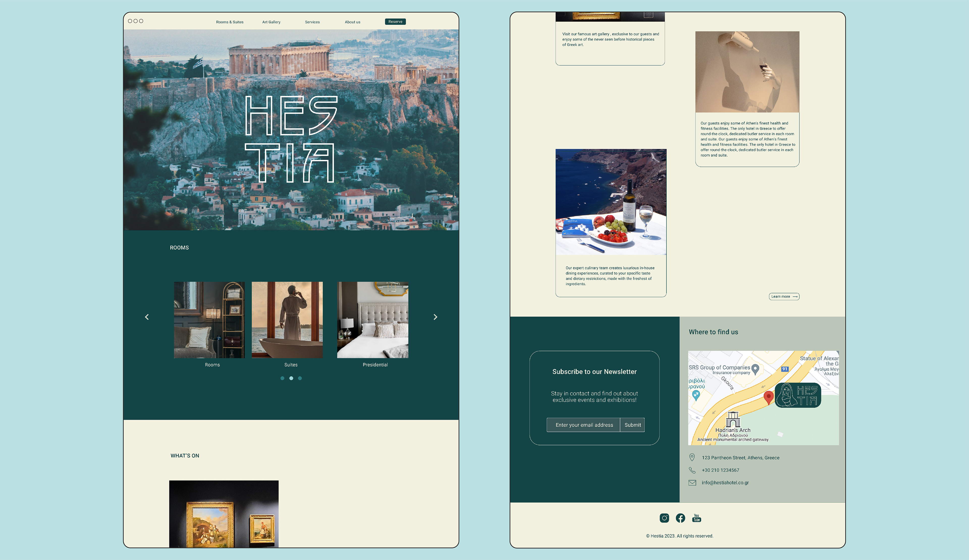Image resolution: width=969 pixels, height=560 pixels.
Task: Click Hadrian's Arch landmark icon on map
Action: 733,419
